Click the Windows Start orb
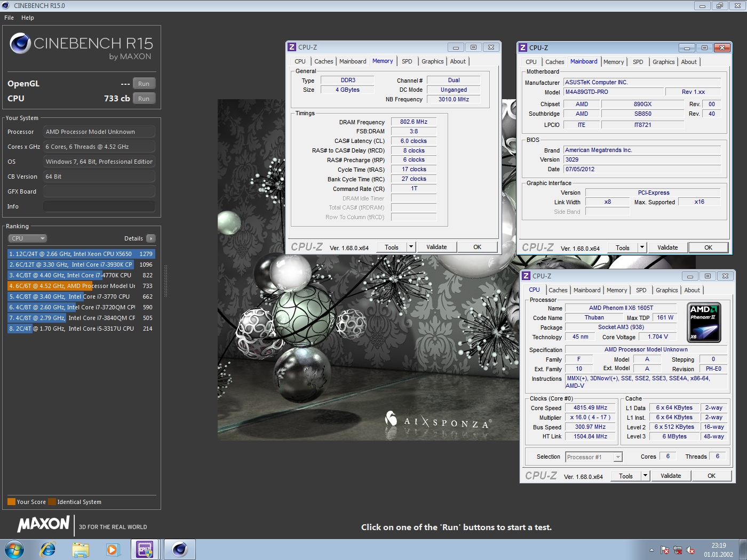The height and width of the screenshot is (560, 747). 14,549
